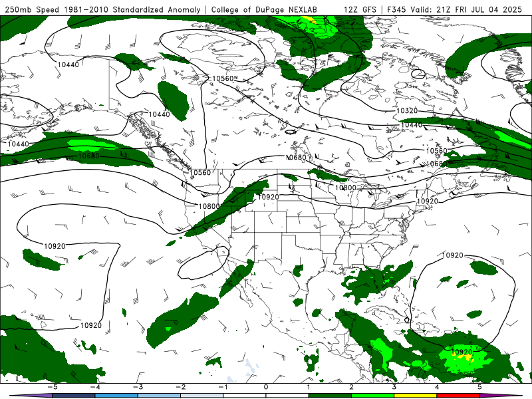
Task: Click the colorbar tick label '-5'
Action: point(53,387)
